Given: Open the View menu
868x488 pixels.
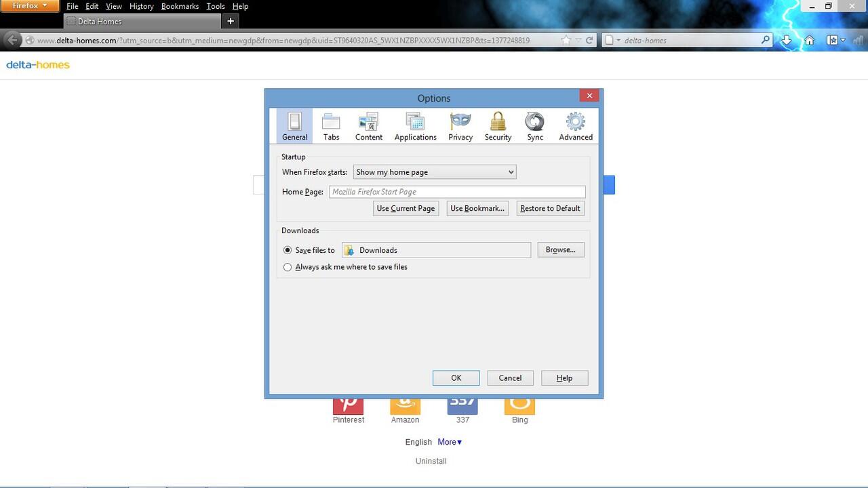Looking at the screenshot, I should [114, 6].
